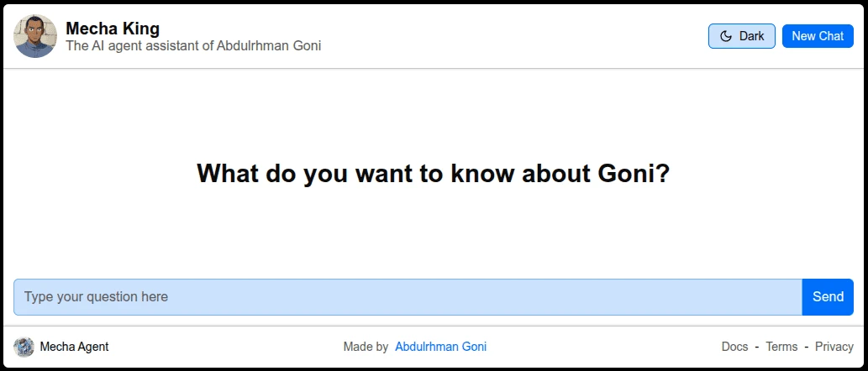Open the Docs footer link
This screenshot has width=868, height=371.
(x=734, y=347)
